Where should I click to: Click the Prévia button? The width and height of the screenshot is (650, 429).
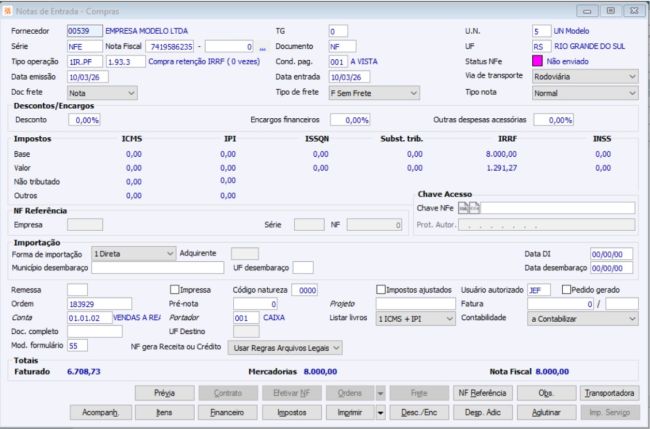click(165, 393)
